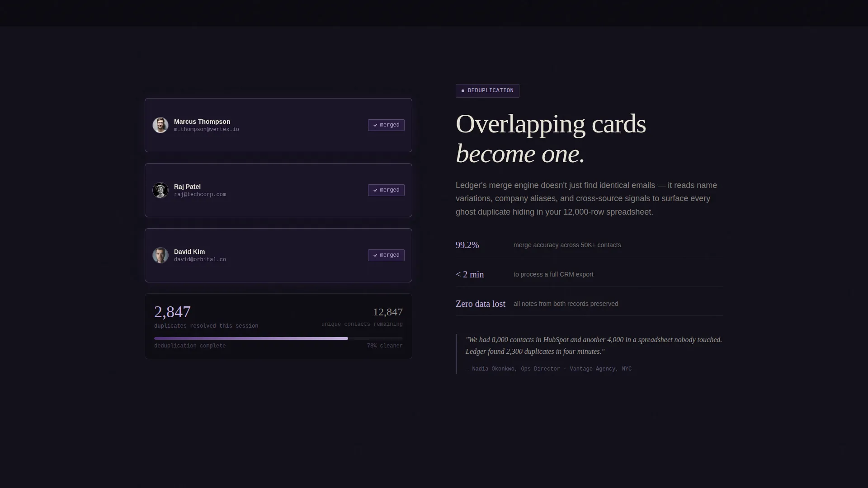868x488 pixels.
Task: Click the merged badge on Marcus Thompson's card
Action: (x=386, y=125)
